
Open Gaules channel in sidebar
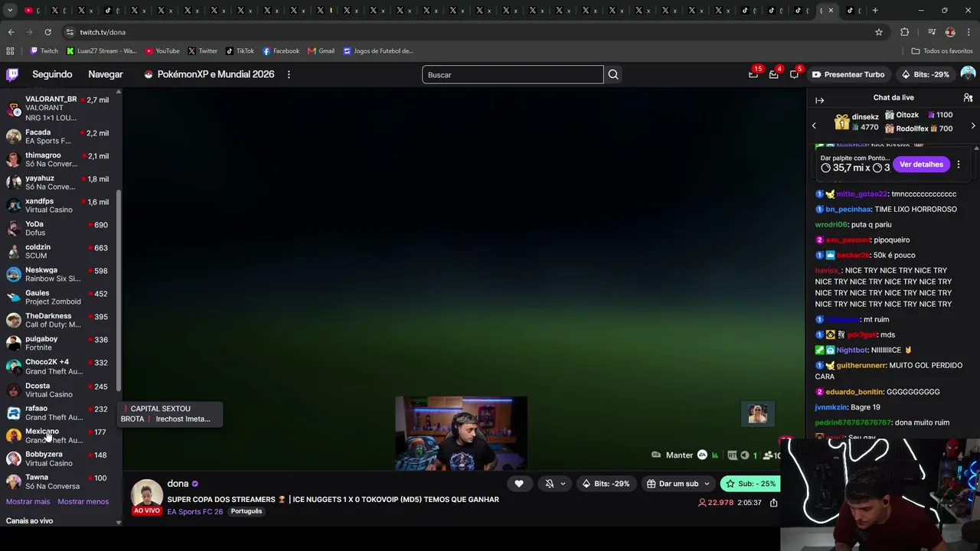tap(59, 297)
